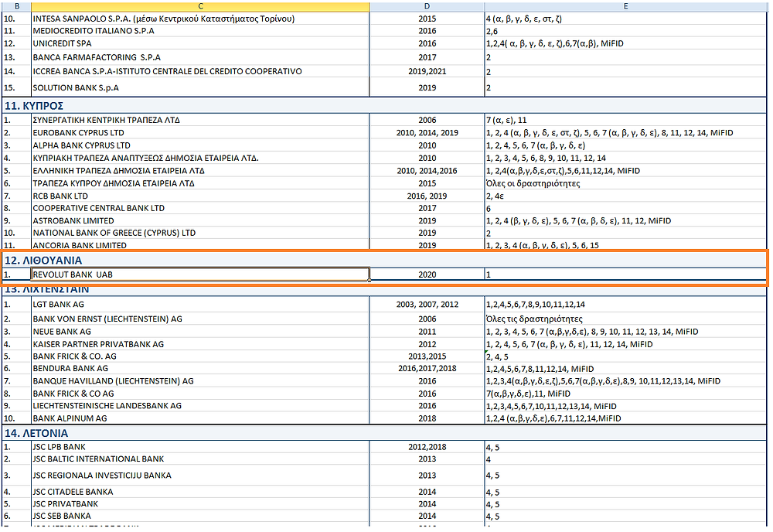Click activities cell '2, 4ε' for RCB Bank
Viewport: 773px width, 532px height.
tap(625, 196)
